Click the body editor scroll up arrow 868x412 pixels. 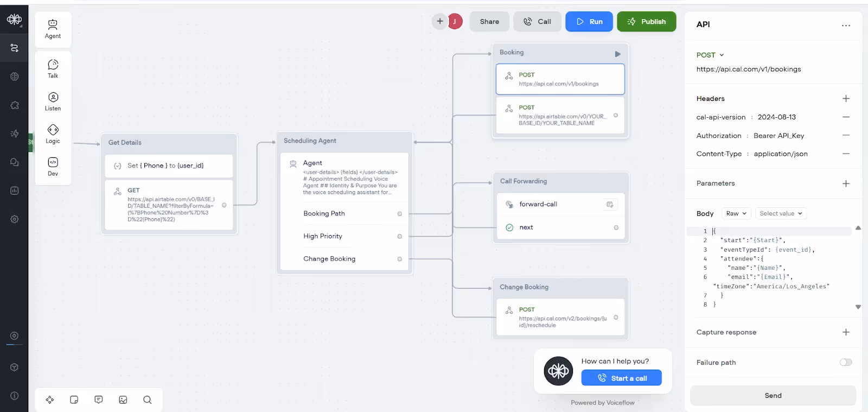point(858,228)
